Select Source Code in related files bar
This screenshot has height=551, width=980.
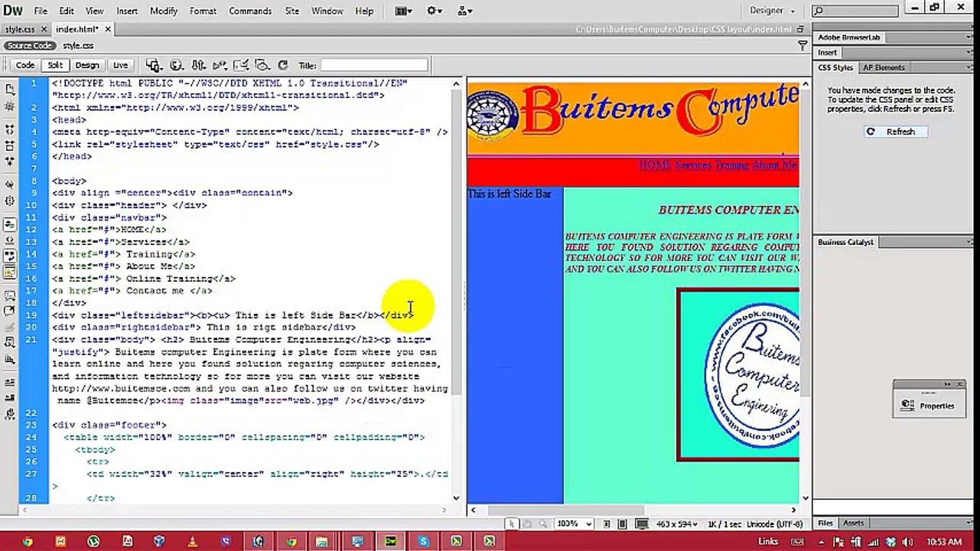pos(30,46)
